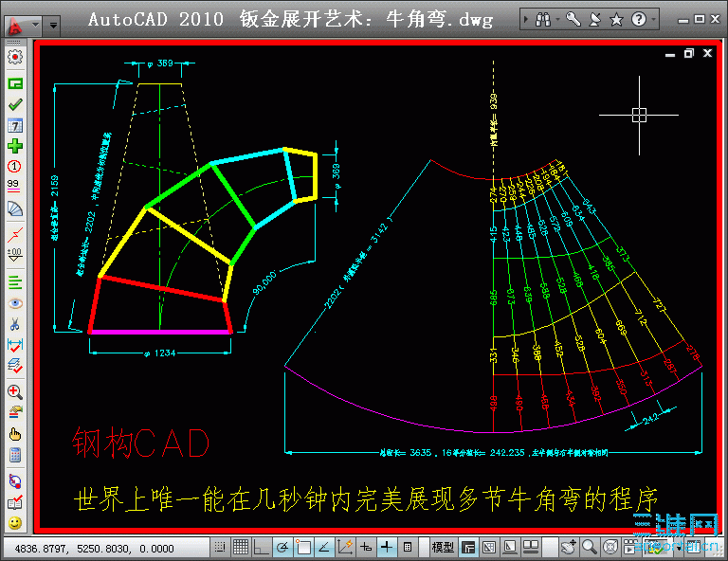Click the green plus icon
Screen dimensions: 728x561
(x=15, y=146)
